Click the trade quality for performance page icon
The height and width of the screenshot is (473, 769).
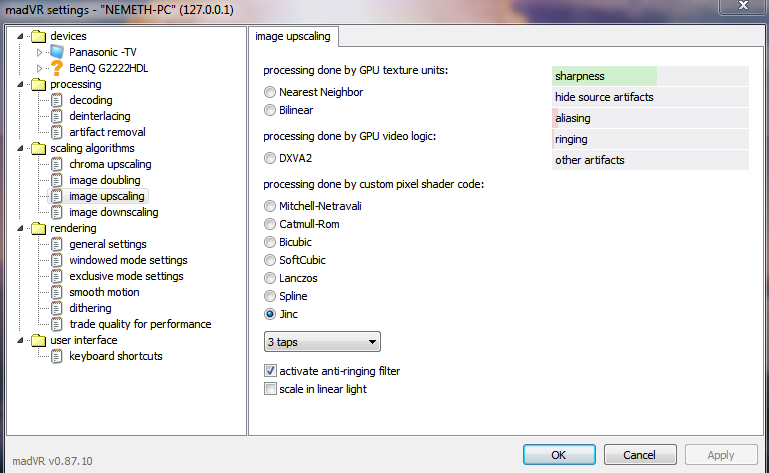pos(57,324)
